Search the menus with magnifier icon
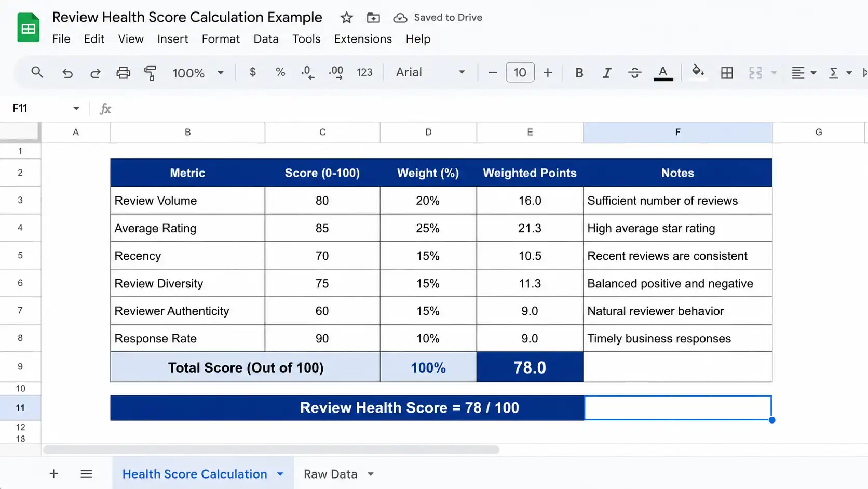 click(37, 72)
